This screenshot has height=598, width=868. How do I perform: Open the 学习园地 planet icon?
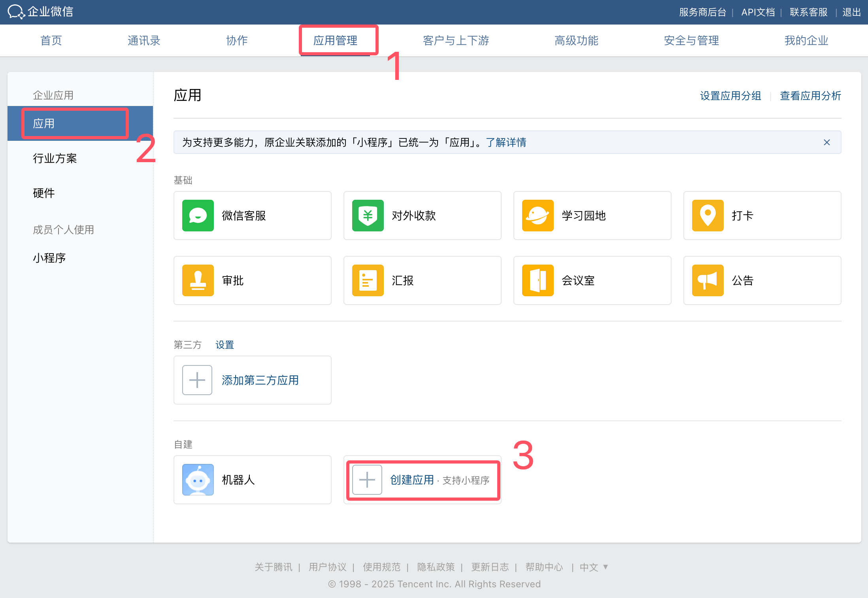(538, 216)
